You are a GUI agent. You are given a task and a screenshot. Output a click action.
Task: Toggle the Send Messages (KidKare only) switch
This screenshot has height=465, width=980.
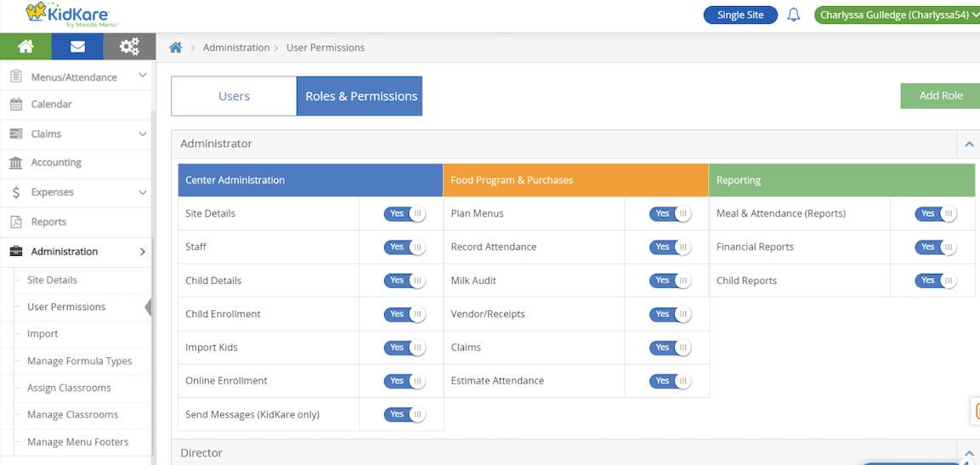[405, 414]
